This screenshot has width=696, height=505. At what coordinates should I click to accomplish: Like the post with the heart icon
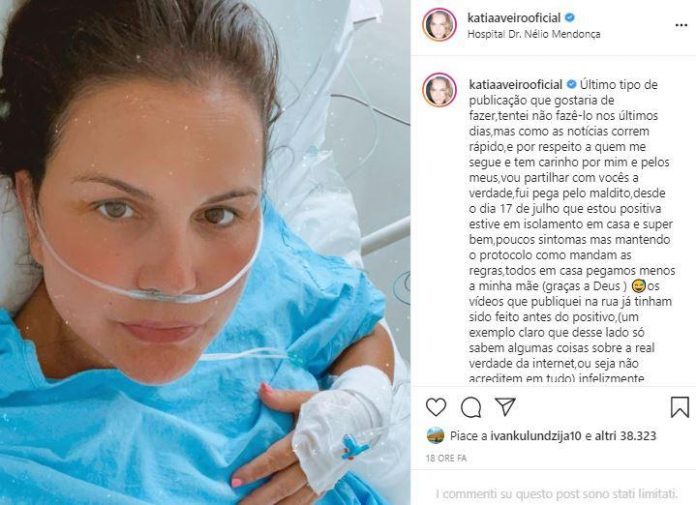(x=435, y=407)
